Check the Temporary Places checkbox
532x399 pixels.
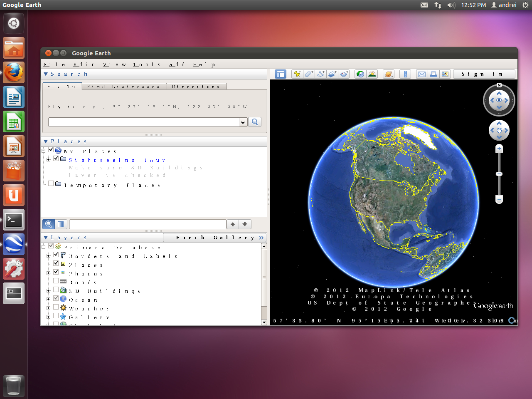click(x=51, y=183)
